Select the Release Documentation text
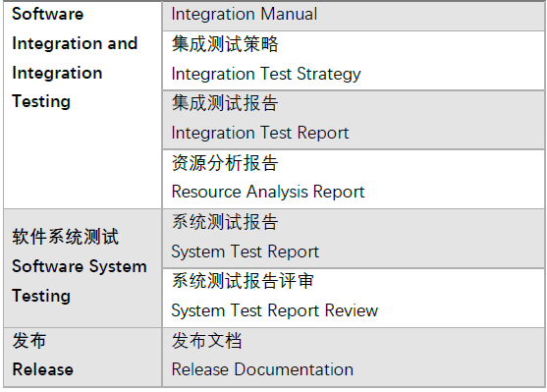This screenshot has width=547, height=392. 262,369
